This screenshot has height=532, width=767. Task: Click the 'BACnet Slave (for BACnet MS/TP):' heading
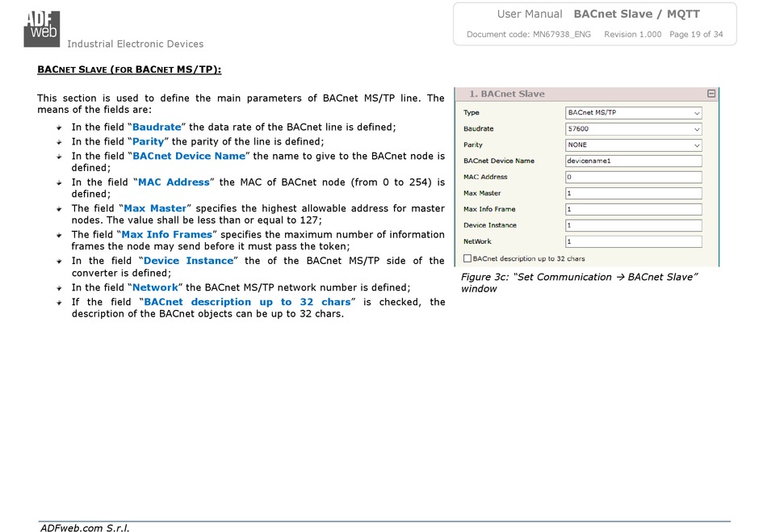[129, 69]
